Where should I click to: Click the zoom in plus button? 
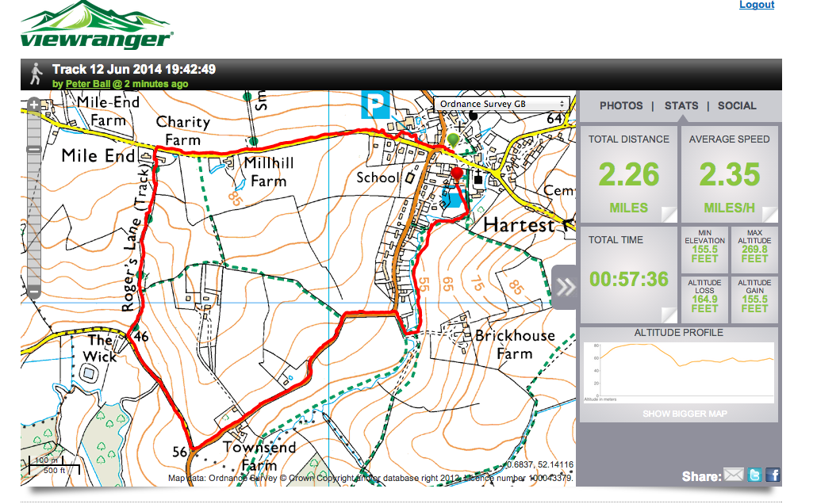[34, 105]
